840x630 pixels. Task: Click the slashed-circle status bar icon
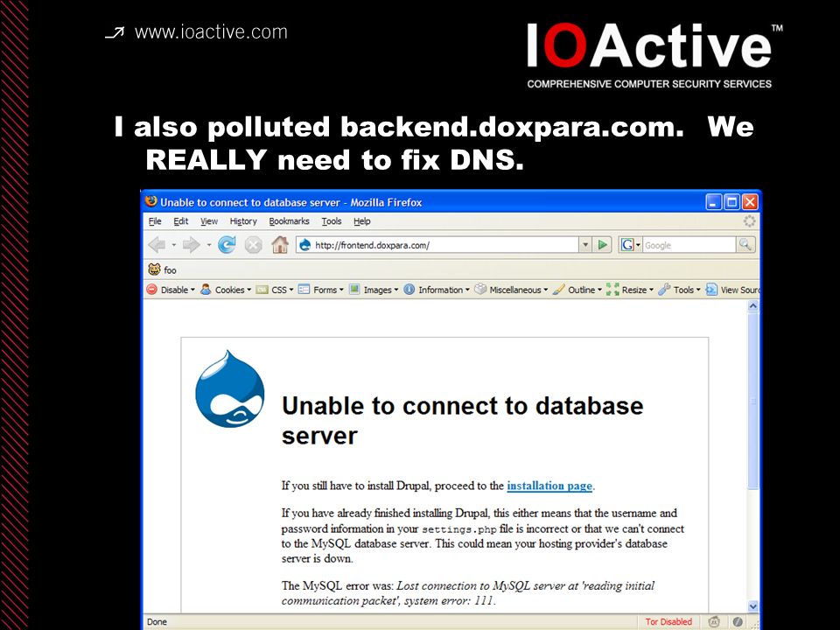click(738, 621)
